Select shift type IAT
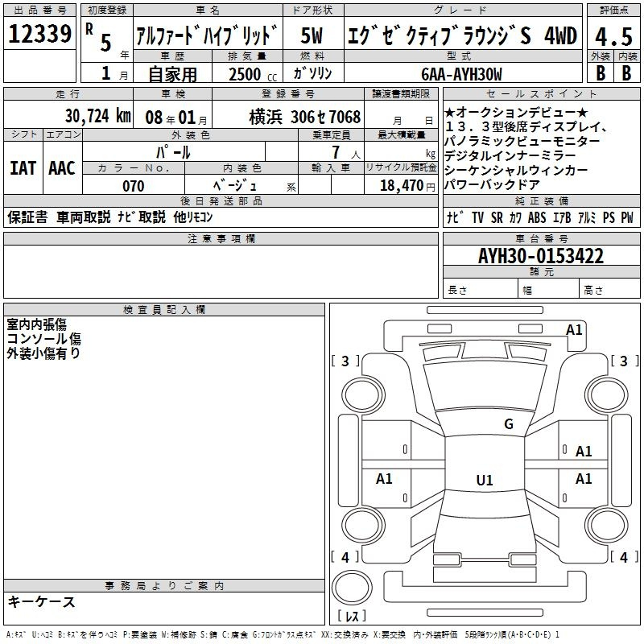Image resolution: width=644 pixels, height=644 pixels. click(x=23, y=168)
